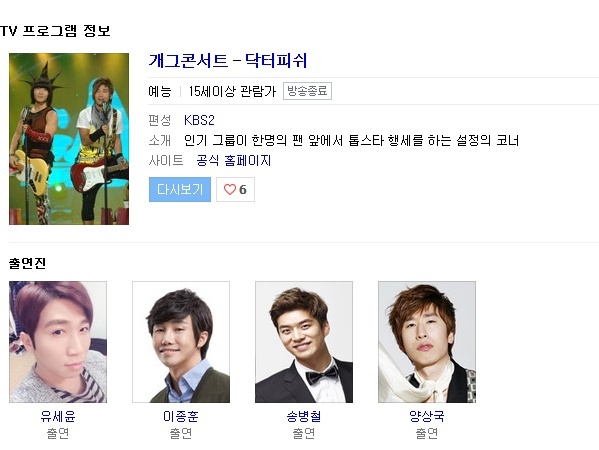Open the 공식 홈페이지 official site link
Screen dimensions: 599x450
tap(234, 160)
